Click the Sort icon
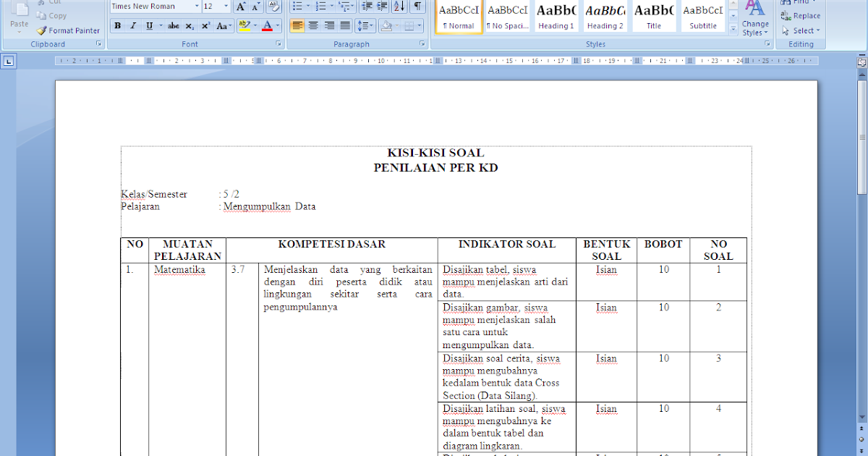Viewport: 868px width, 456px height. pos(400,7)
